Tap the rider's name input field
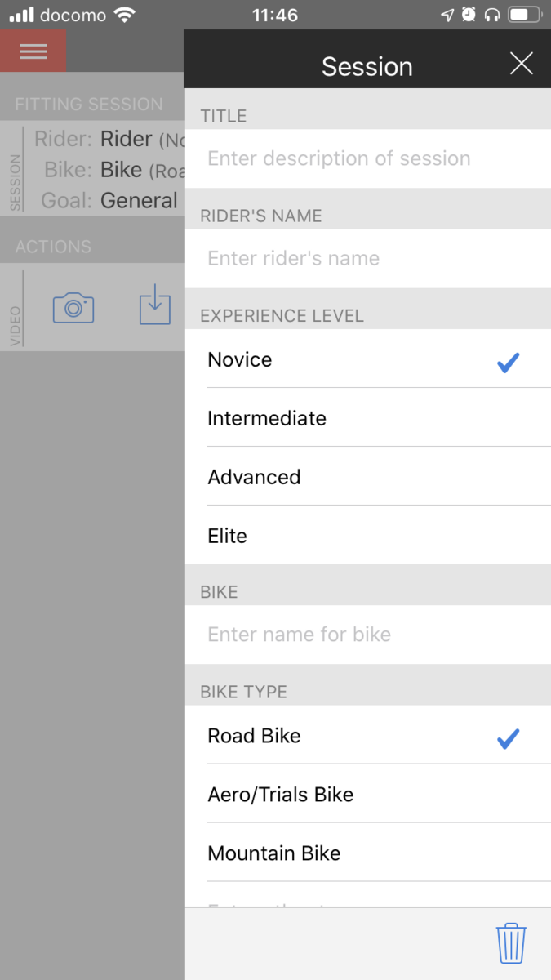This screenshot has width=551, height=980. coord(367,258)
